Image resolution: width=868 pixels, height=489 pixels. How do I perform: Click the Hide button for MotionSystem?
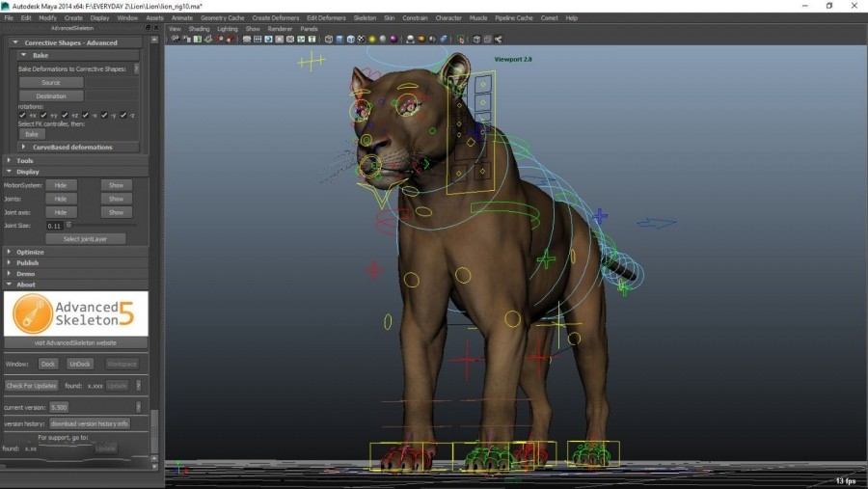tap(60, 185)
